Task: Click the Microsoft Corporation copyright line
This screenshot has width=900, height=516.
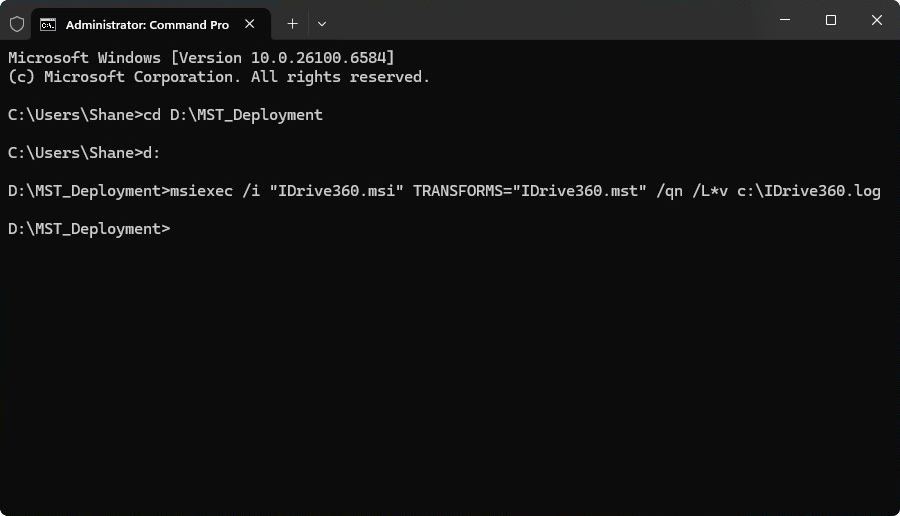Action: tap(218, 76)
